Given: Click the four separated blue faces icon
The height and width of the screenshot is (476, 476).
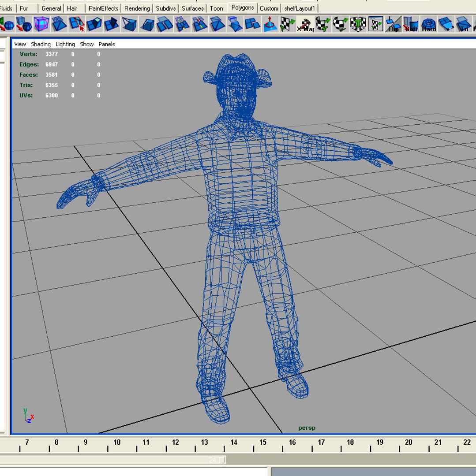Looking at the screenshot, I should tap(252, 24).
